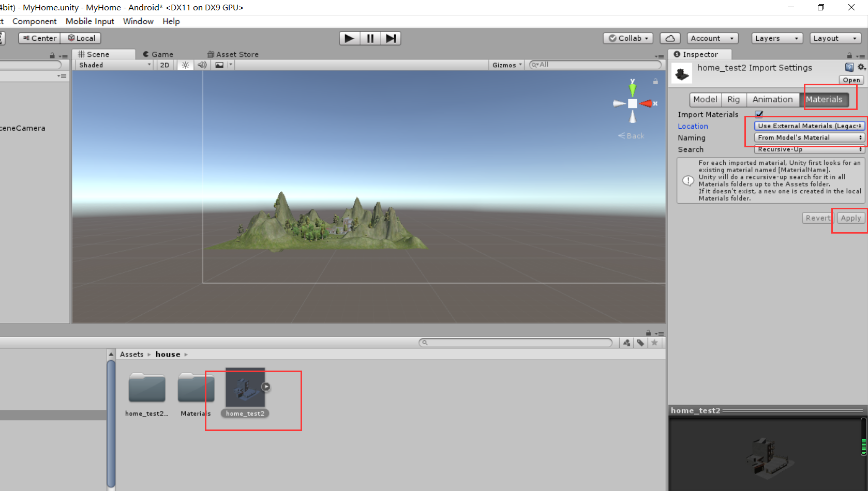Toggle scene lighting with the sun icon
This screenshot has height=491, width=868.
click(x=185, y=65)
